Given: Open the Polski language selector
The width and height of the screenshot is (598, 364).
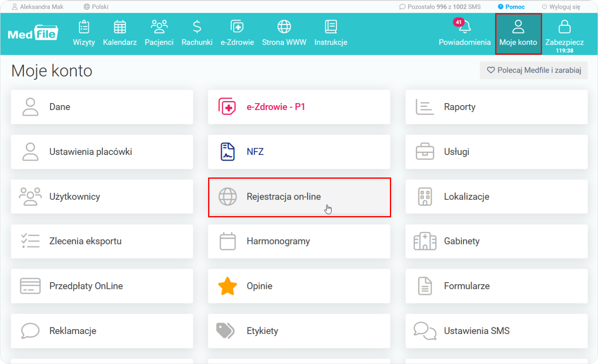Looking at the screenshot, I should point(96,7).
